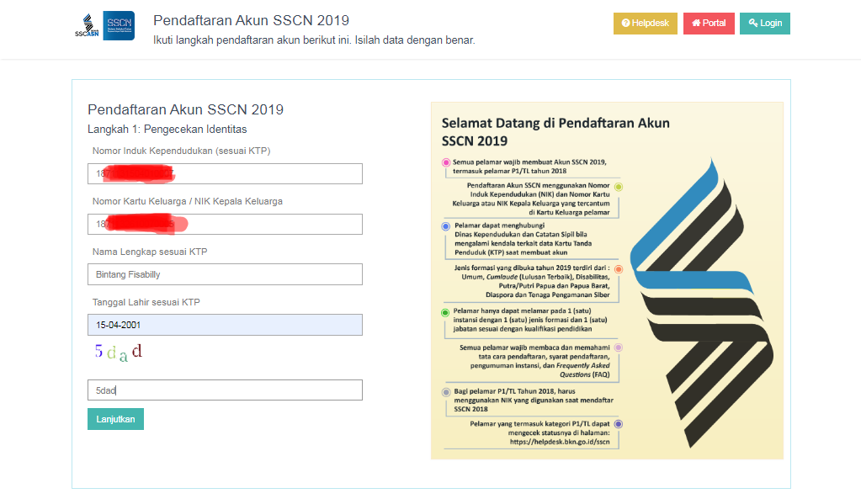Open the Helpdesk page
Screen dimensions: 861x504
pyautogui.click(x=645, y=24)
